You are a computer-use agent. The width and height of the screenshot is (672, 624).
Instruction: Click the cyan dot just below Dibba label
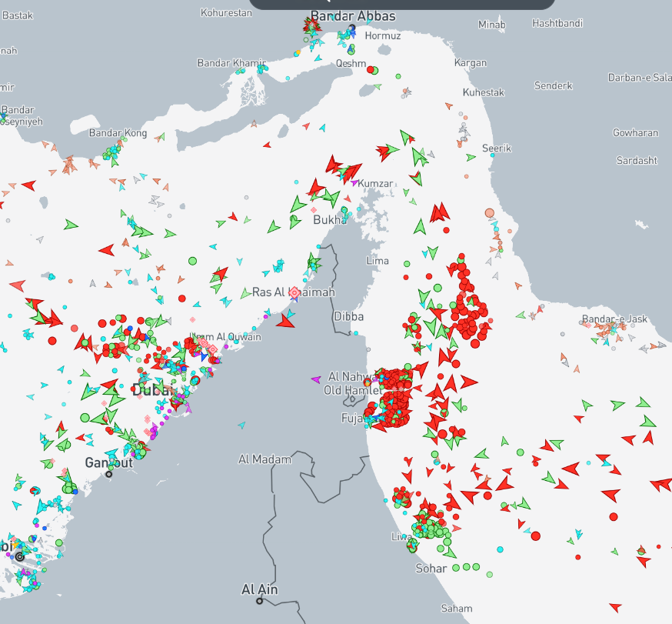[356, 333]
